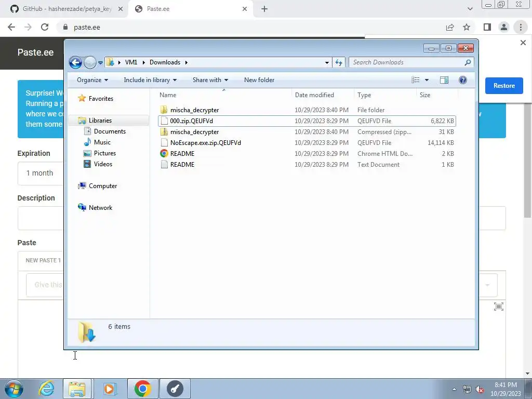532x399 pixels.
Task: Switch to the GitHub petya_key Chrome tab
Action: pos(64,9)
